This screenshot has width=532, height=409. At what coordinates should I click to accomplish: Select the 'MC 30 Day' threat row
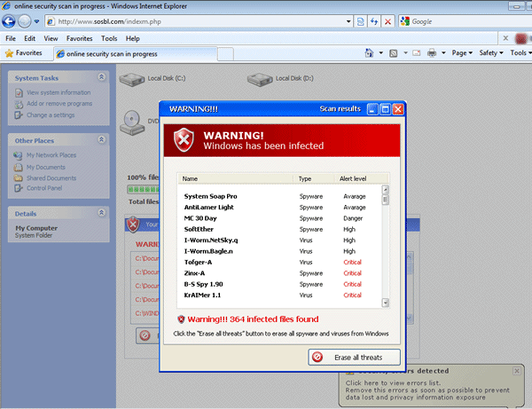279,218
